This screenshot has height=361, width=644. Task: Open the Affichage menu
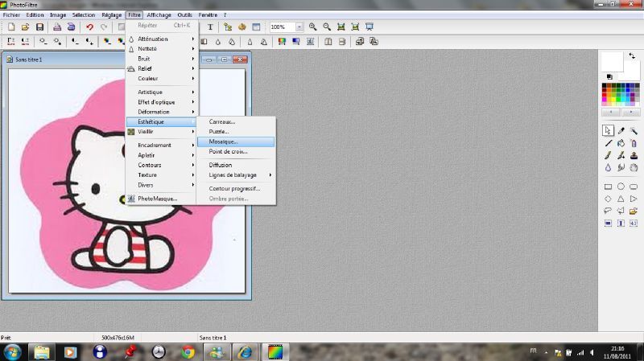point(159,15)
